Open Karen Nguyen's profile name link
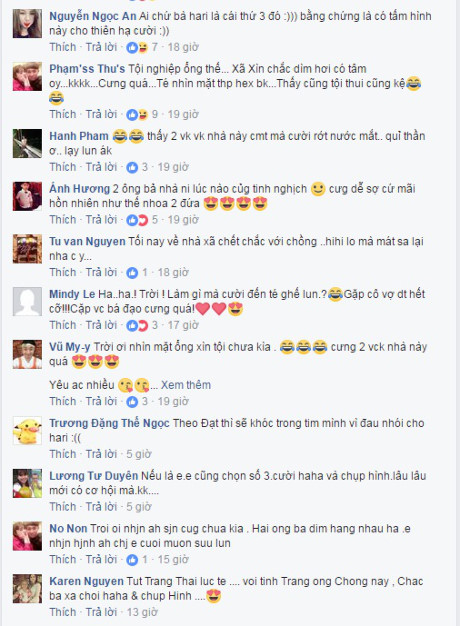Screen dimensions: 460x626 pyautogui.click(x=86, y=581)
